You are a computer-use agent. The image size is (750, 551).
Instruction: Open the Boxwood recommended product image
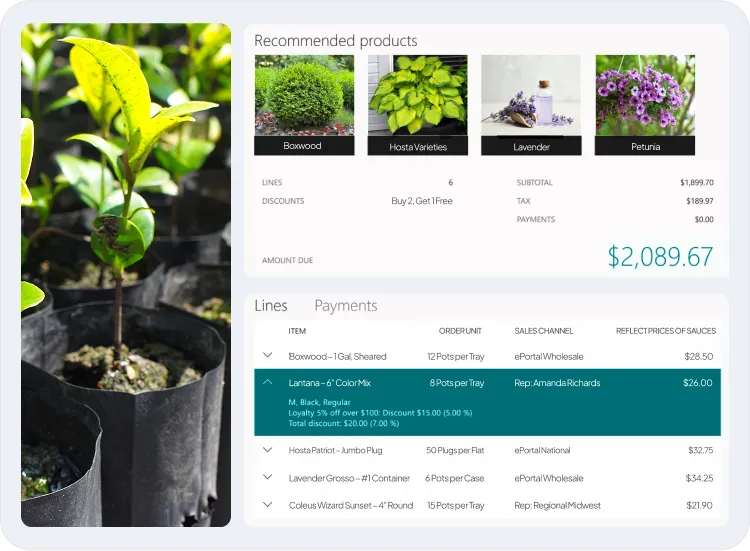tap(304, 95)
